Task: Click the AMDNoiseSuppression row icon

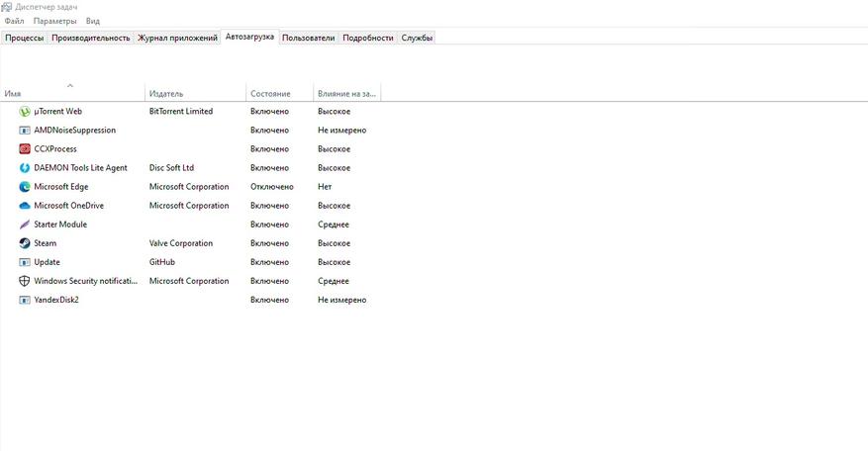Action: (x=25, y=130)
